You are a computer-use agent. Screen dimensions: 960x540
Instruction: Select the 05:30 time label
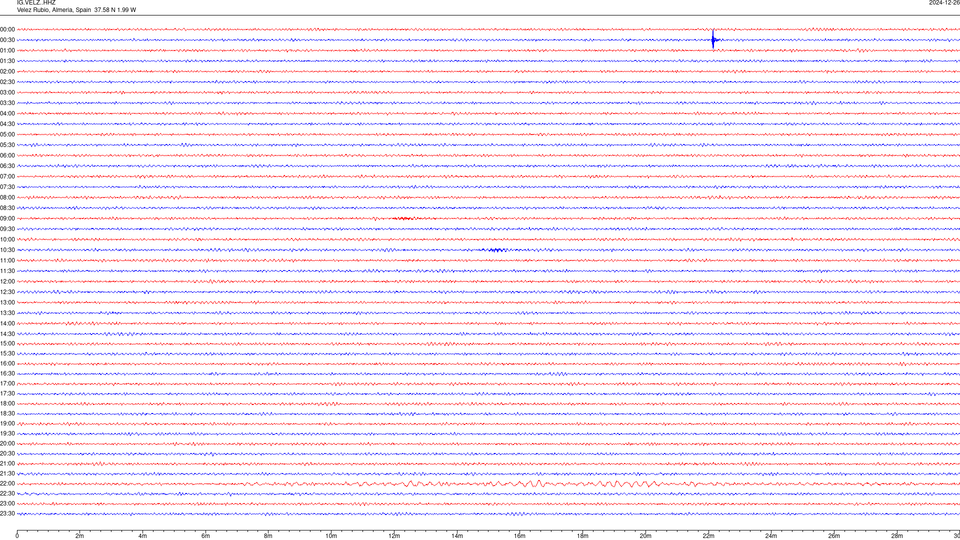coord(7,145)
